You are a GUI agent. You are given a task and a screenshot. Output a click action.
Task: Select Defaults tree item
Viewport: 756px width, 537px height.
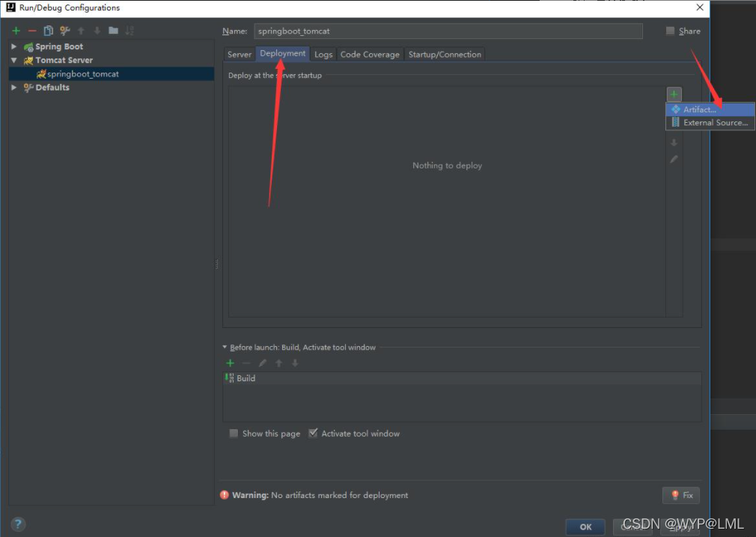pyautogui.click(x=52, y=88)
